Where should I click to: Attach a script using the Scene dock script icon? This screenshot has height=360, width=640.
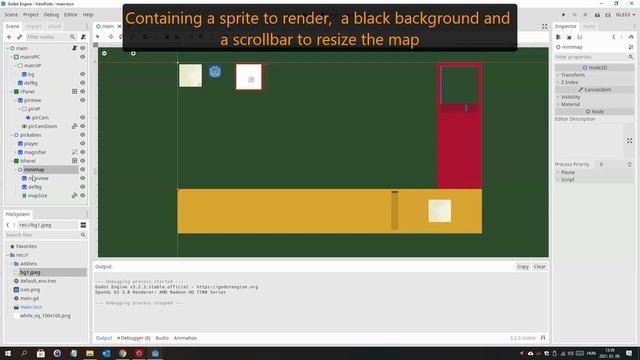(83, 37)
